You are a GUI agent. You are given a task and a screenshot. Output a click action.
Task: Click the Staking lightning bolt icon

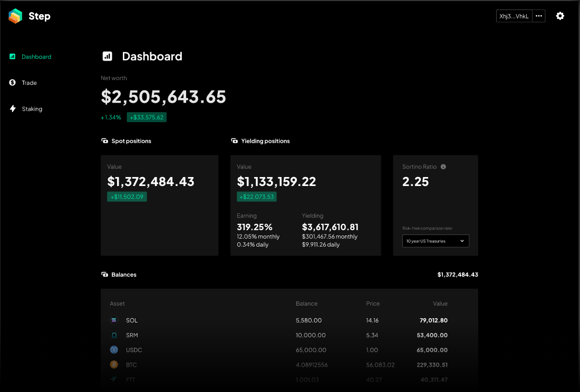12,109
